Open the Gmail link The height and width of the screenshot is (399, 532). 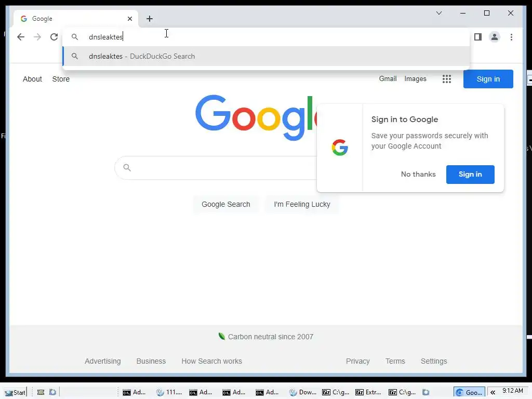pyautogui.click(x=388, y=79)
